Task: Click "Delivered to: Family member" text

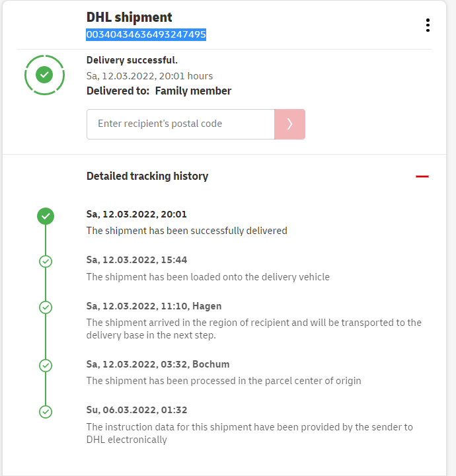Action: pos(159,91)
